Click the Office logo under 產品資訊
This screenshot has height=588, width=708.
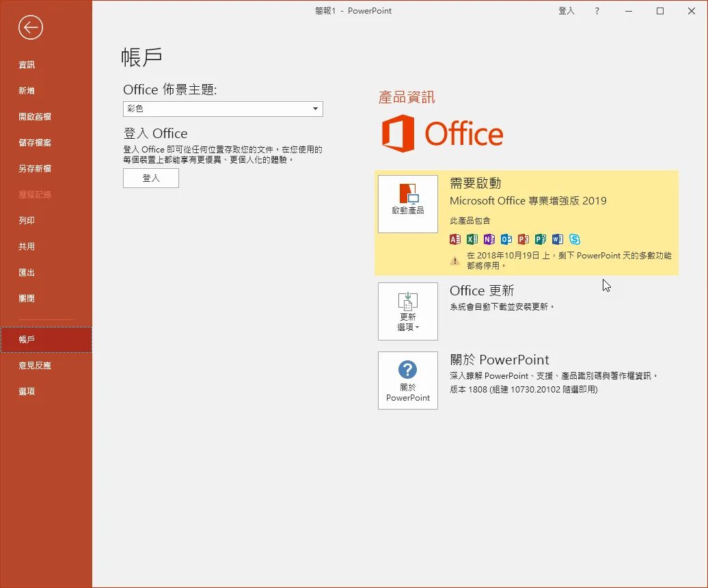click(443, 134)
